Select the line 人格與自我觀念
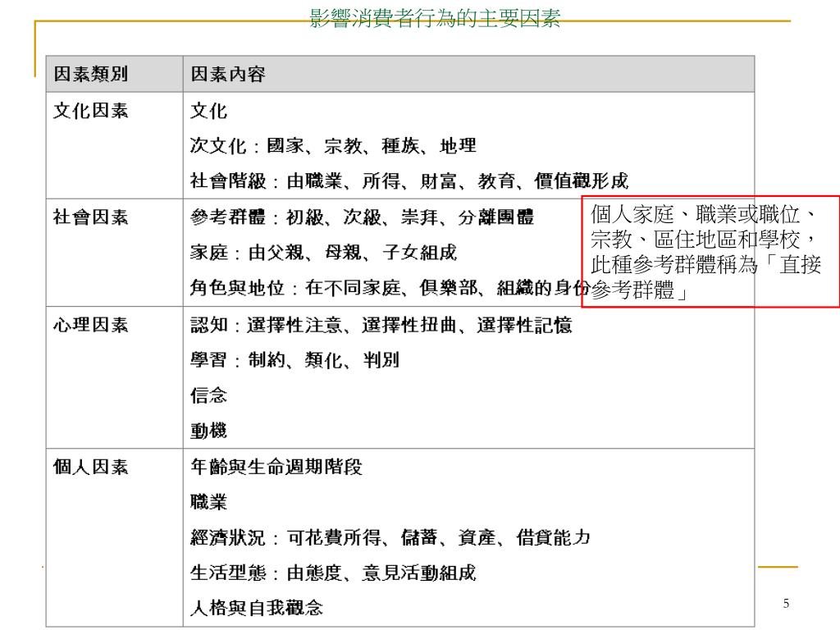The height and width of the screenshot is (630, 840). coord(257,608)
